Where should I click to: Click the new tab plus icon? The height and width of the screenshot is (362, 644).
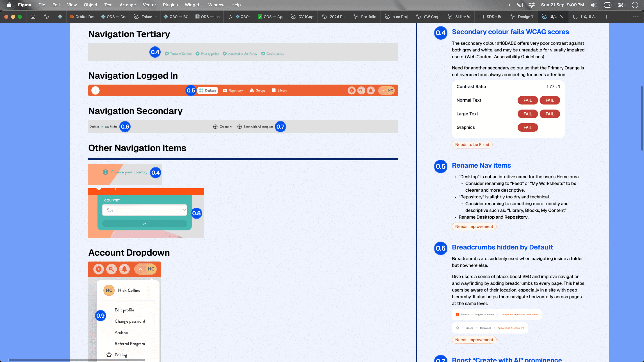point(606,17)
